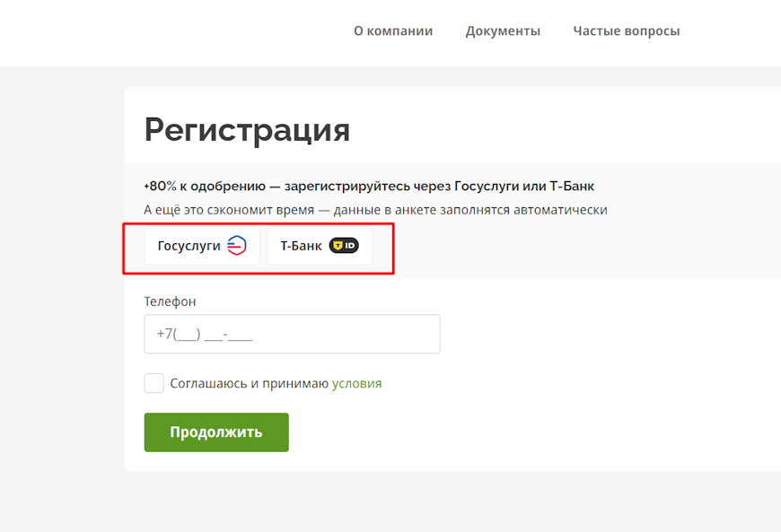The width and height of the screenshot is (781, 532).
Task: Open Частые вопросы section
Action: [626, 31]
